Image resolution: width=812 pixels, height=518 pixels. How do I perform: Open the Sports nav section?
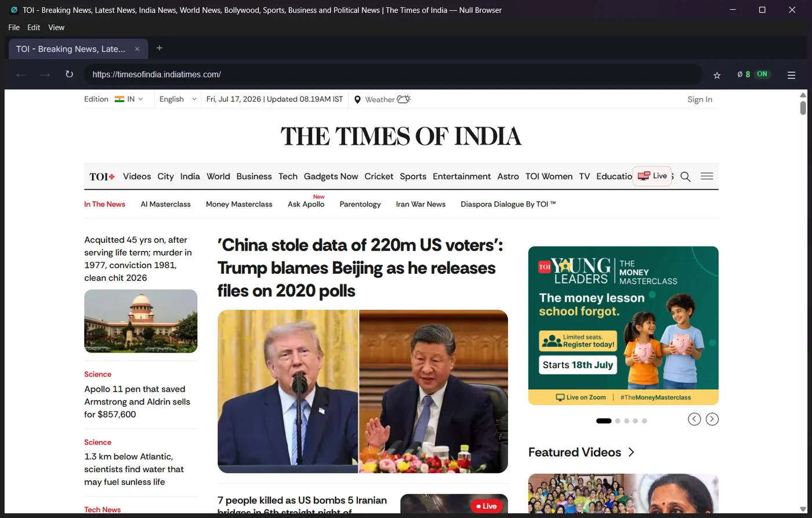click(x=413, y=176)
